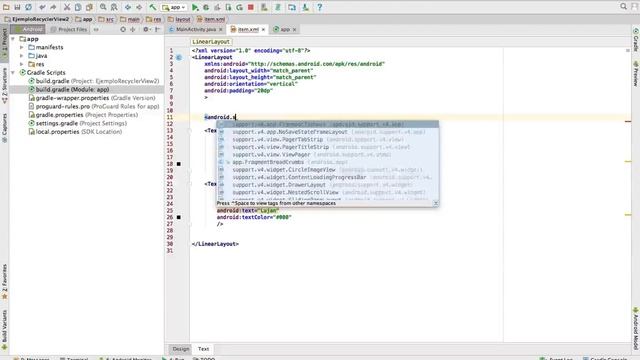Image resolution: width=640 pixels, height=360 pixels.
Task: Click the gutter icon on line 2
Action: 179,57
